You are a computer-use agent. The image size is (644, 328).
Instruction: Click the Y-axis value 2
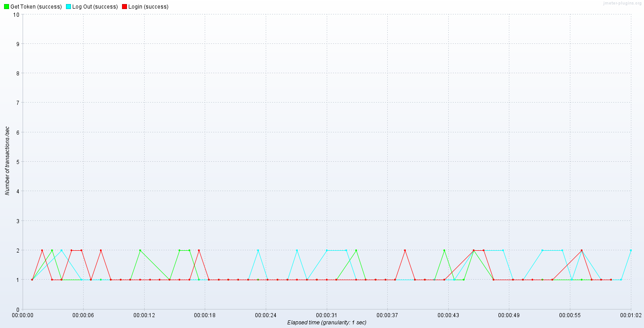[18, 250]
